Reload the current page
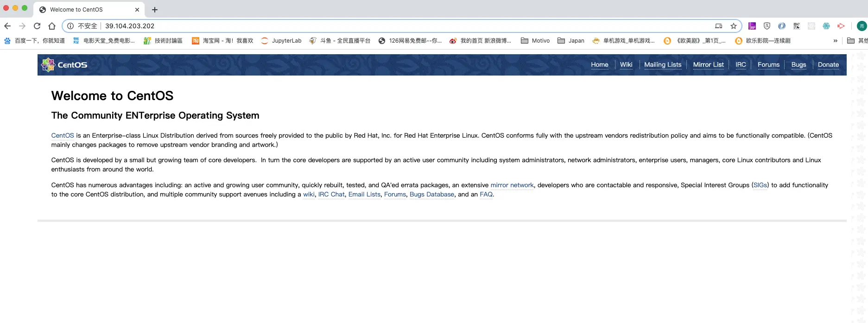 (x=37, y=26)
